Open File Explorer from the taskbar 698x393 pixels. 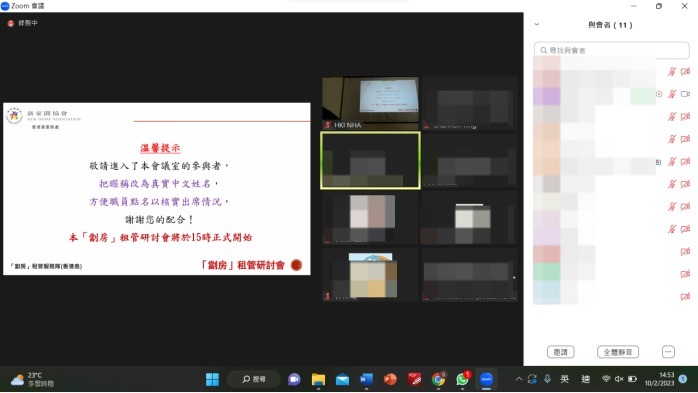[x=318, y=380]
